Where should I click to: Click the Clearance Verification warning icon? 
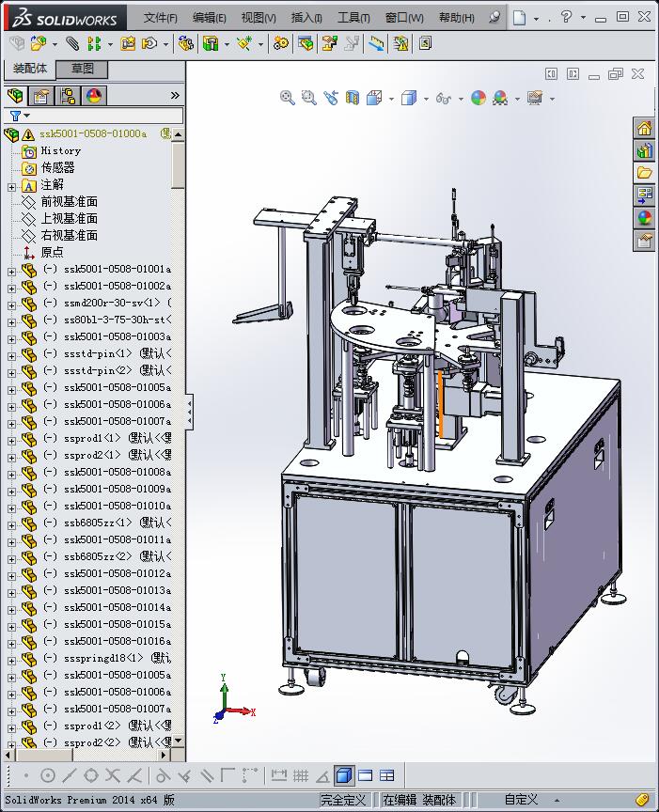point(401,43)
